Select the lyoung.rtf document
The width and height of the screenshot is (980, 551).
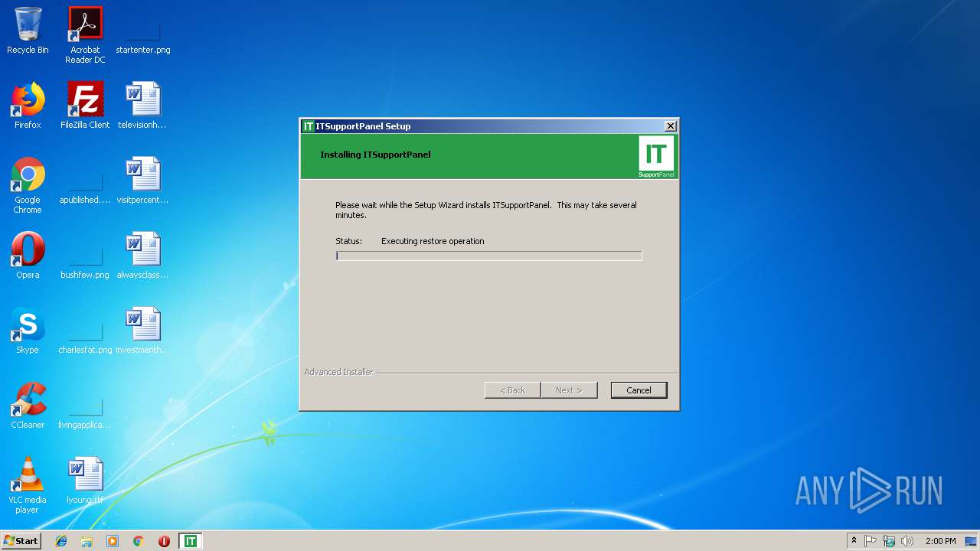pyautogui.click(x=85, y=481)
